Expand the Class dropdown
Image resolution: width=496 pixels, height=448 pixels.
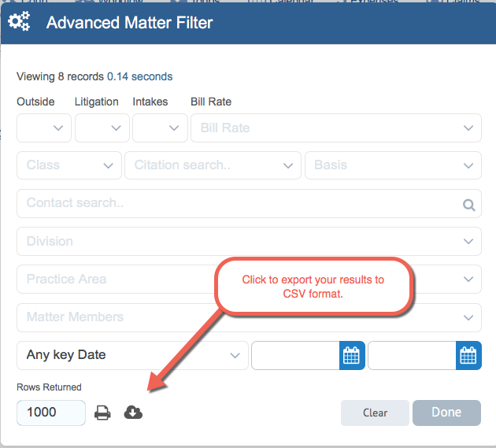coord(69,165)
